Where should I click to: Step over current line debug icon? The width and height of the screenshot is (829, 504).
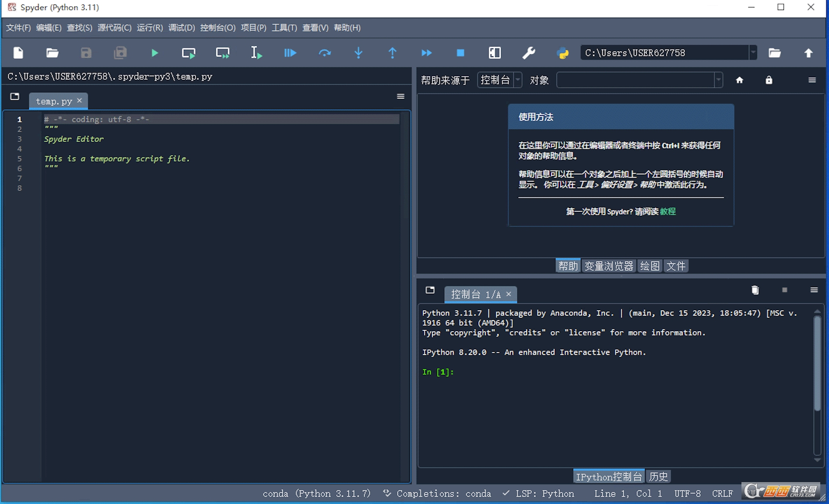pos(324,53)
